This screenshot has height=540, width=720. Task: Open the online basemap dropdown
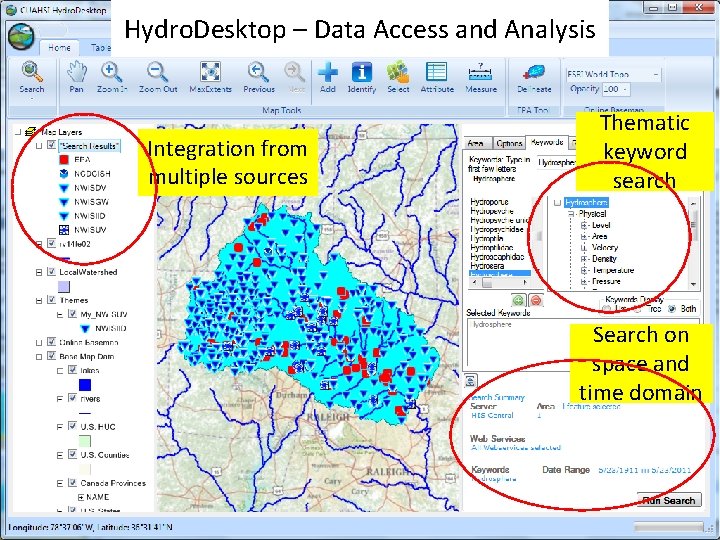coord(656,74)
